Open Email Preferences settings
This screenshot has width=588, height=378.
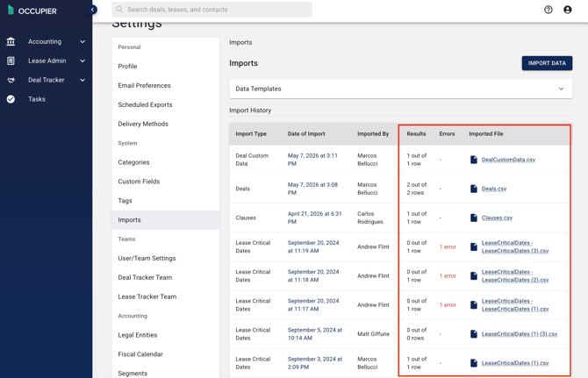pyautogui.click(x=145, y=85)
